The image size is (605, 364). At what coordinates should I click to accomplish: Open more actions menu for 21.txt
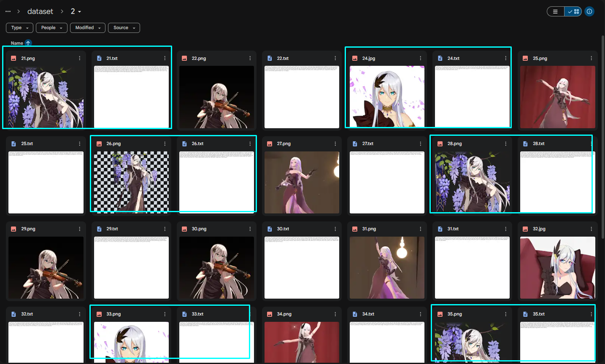pyautogui.click(x=165, y=58)
